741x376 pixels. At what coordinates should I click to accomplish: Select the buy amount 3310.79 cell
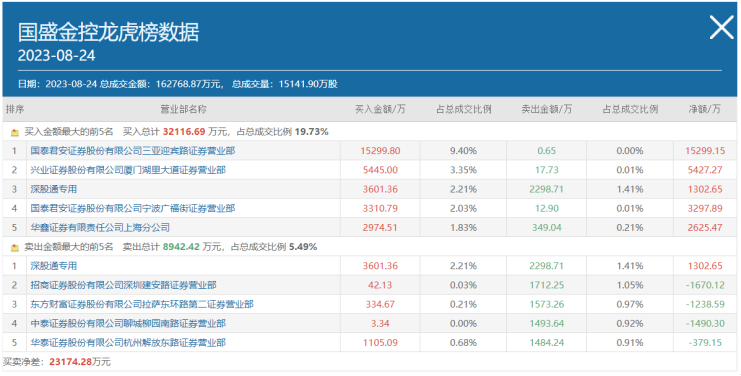click(x=380, y=208)
